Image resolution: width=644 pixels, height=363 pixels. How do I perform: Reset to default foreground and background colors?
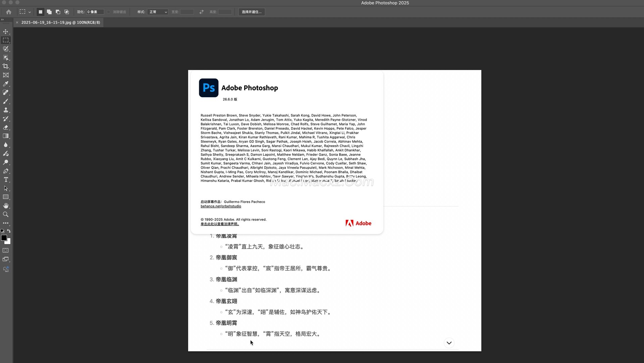click(x=2, y=231)
